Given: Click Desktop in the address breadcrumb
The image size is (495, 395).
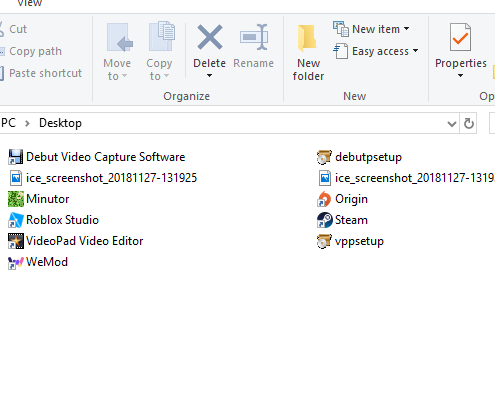Looking at the screenshot, I should tap(60, 123).
